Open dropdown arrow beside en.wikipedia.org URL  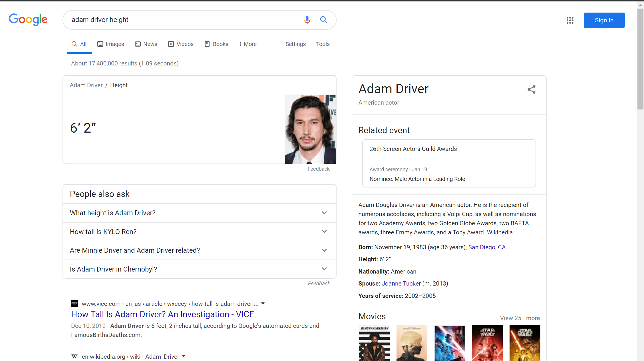point(184,356)
